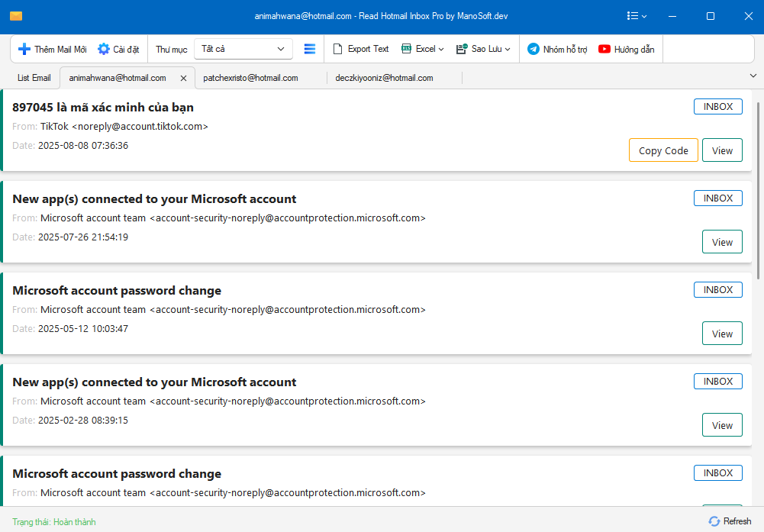Viewport: 764px width, 532px height.
Task: Switch to the List Email tab
Action: click(34, 78)
